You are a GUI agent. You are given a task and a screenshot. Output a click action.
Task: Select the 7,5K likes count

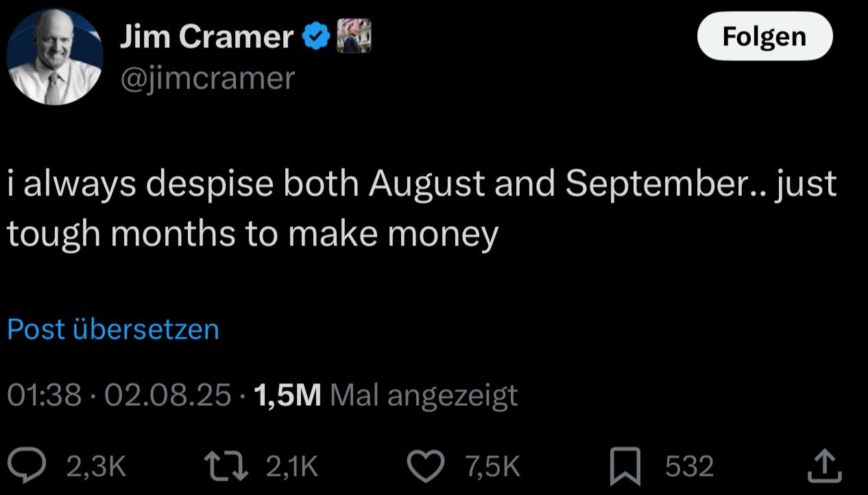492,468
